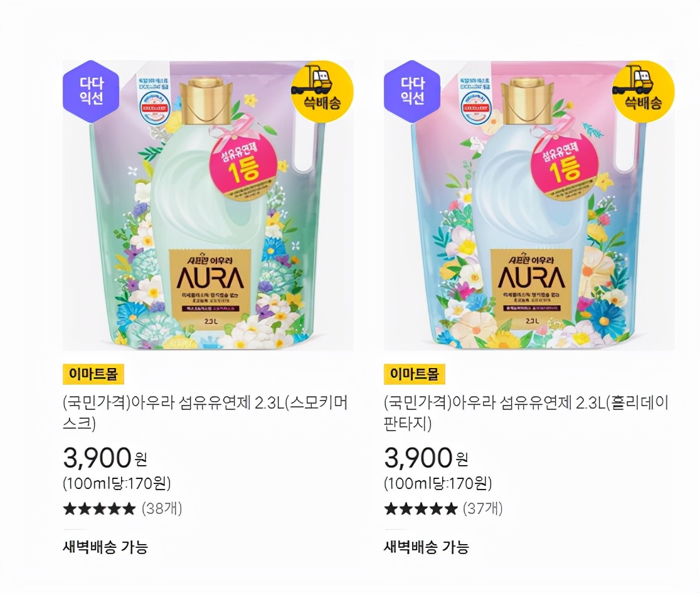Click the 다다익선 badge on right product

coord(412,92)
